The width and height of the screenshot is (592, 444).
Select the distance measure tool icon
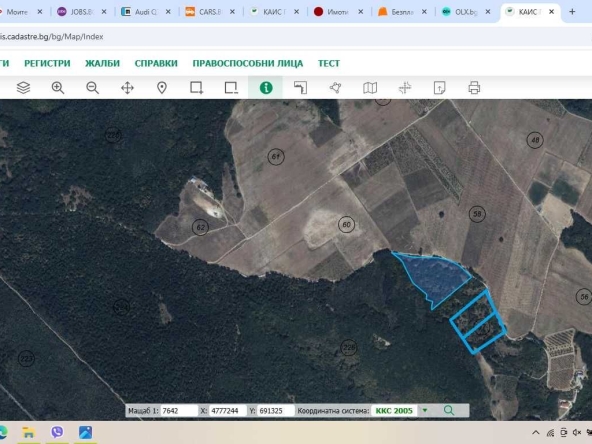[x=301, y=88]
